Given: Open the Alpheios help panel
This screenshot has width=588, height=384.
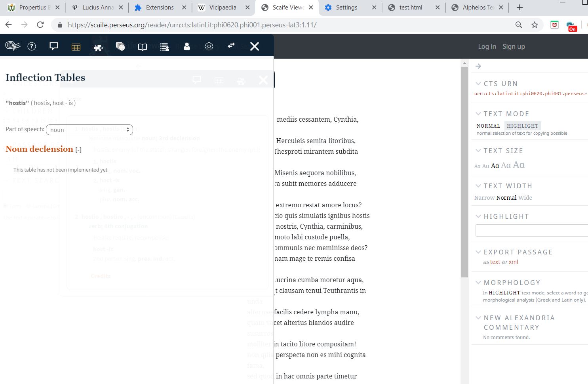Looking at the screenshot, I should pos(31,46).
